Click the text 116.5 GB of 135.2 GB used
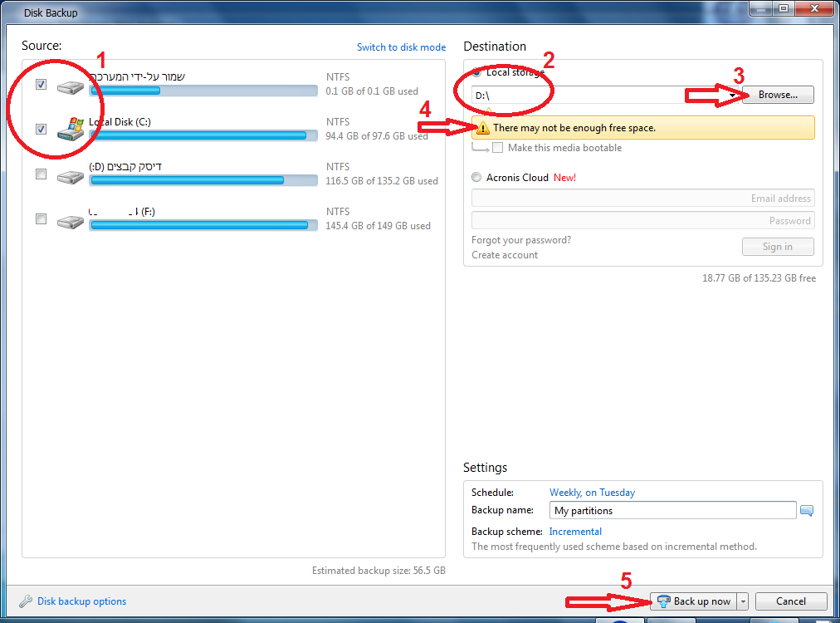The width and height of the screenshot is (840, 623). pos(382,181)
